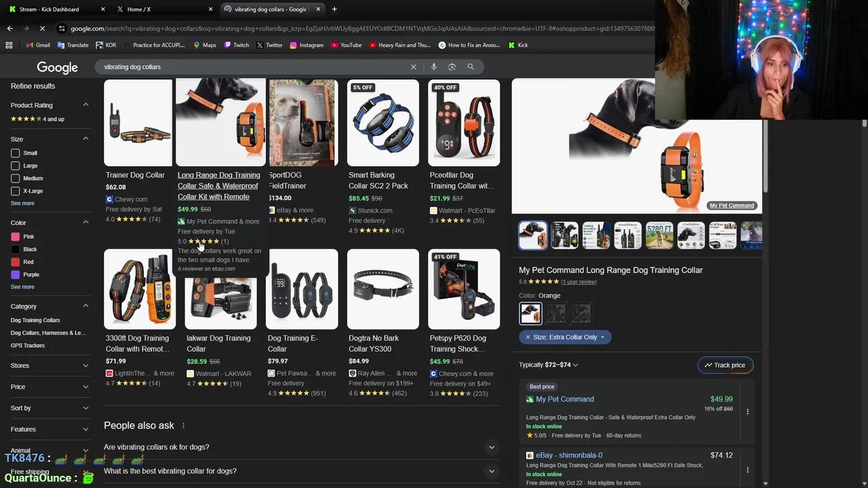Select Dog Training Collars category

coord(35,320)
